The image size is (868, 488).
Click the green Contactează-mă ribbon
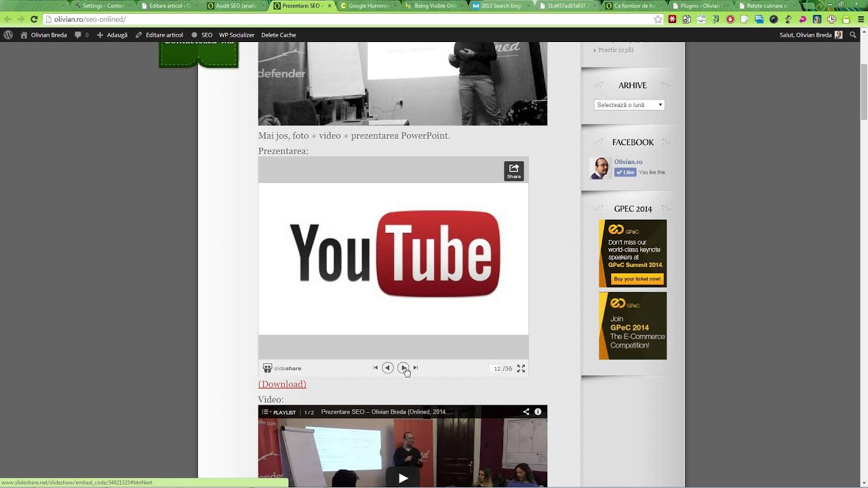click(199, 54)
